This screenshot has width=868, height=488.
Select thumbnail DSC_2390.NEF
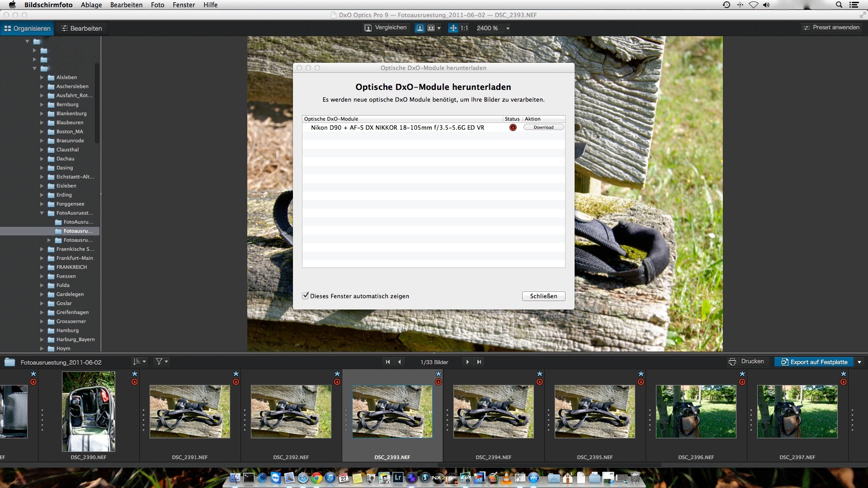89,411
